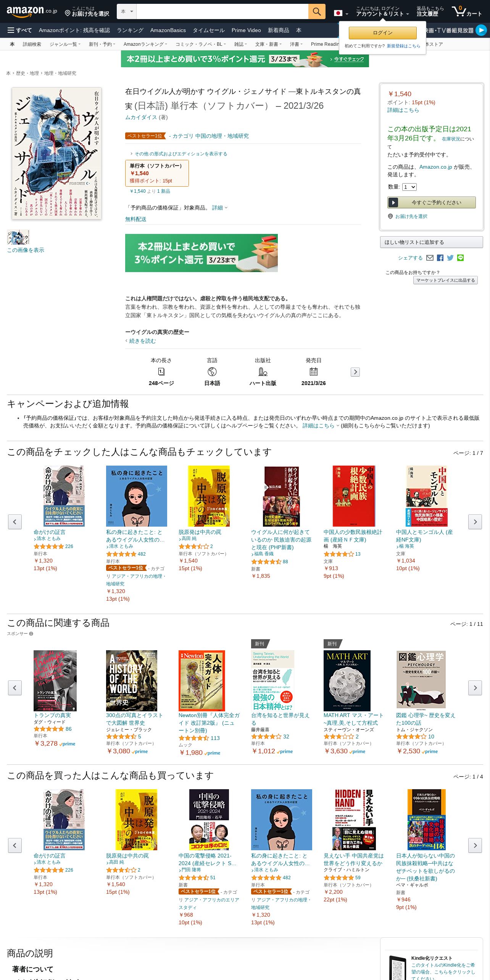This screenshot has width=490, height=980.
Task: Share this book via Facebook icon
Action: [x=440, y=258]
